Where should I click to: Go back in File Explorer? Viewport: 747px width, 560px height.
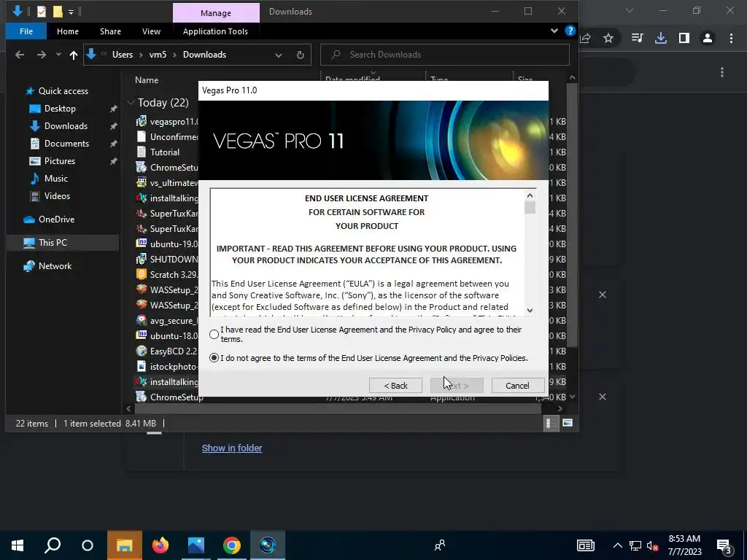click(20, 55)
